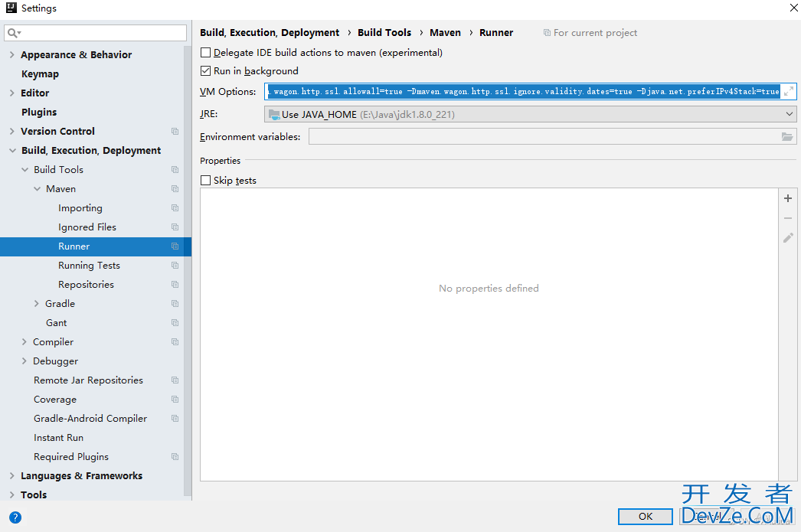
Task: Select Keymap in settings tree
Action: pyautogui.click(x=40, y=74)
